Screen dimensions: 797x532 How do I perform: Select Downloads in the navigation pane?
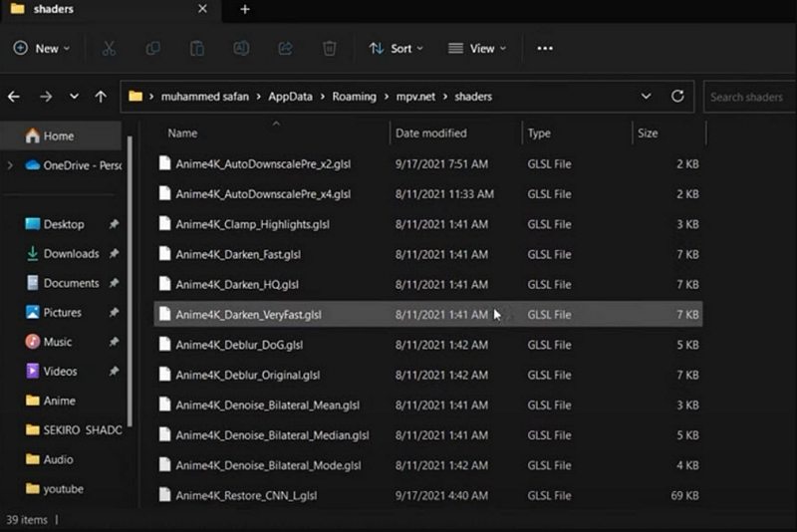click(x=70, y=254)
